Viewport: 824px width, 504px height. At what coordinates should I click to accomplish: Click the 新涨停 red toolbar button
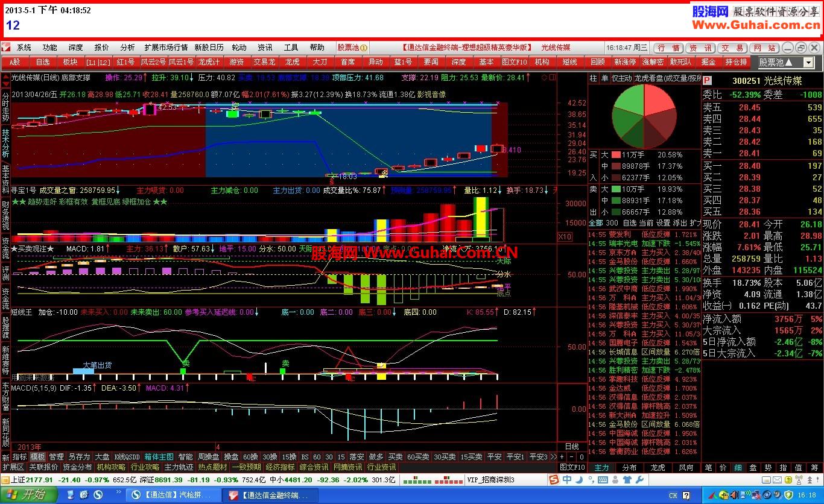[625, 62]
